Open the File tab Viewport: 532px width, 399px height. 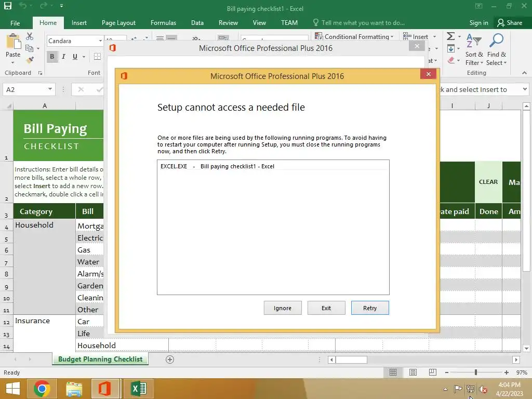click(x=15, y=23)
